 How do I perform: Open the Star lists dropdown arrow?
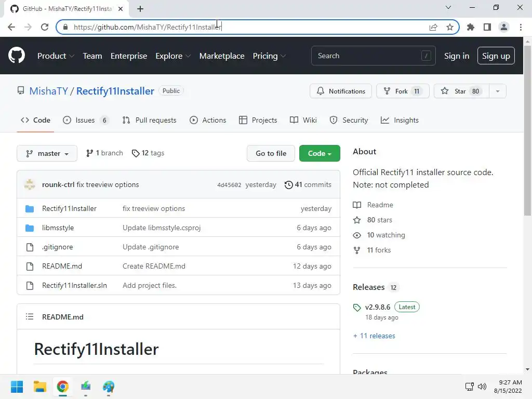(497, 91)
